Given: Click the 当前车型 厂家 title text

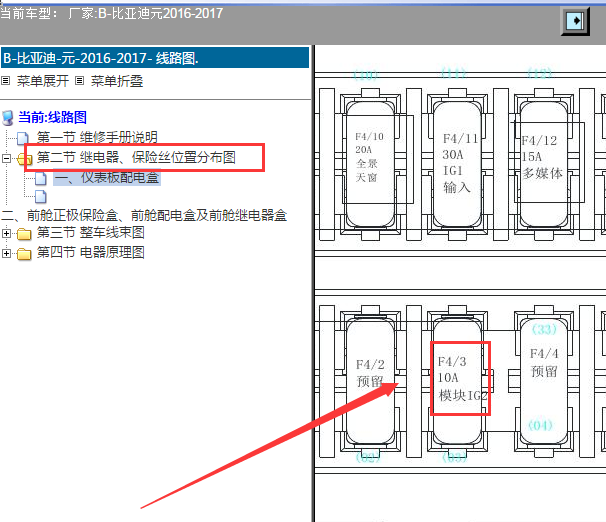Looking at the screenshot, I should pos(111,14).
